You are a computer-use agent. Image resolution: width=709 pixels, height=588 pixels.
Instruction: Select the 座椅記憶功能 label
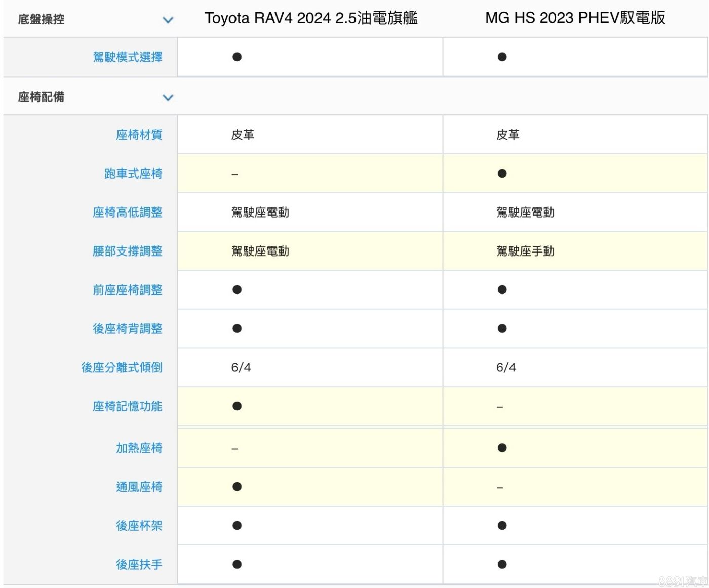(x=128, y=406)
